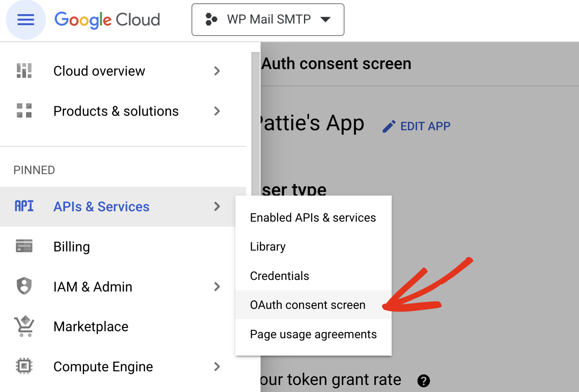
Task: Open the WP Mail SMTP project selector
Action: [268, 19]
